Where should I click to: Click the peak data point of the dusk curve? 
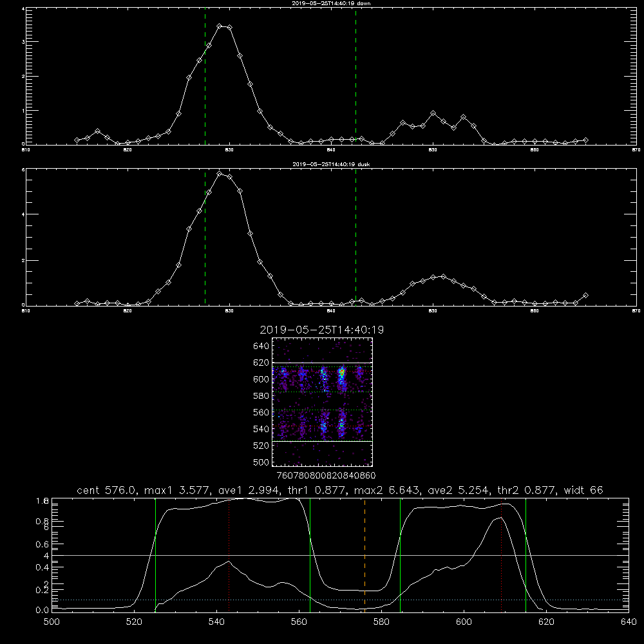220,174
